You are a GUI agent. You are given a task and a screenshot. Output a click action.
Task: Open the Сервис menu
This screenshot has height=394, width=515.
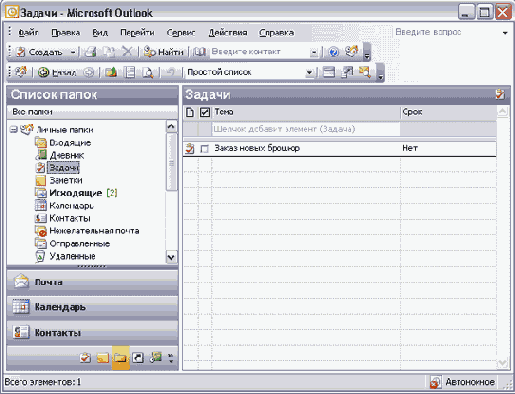coord(181,33)
